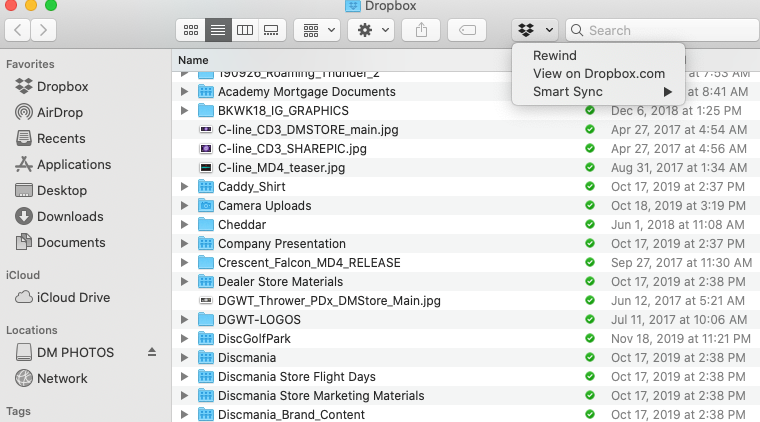This screenshot has width=760, height=422.
Task: Click the Camera Uploads folder icon
Action: point(206,205)
